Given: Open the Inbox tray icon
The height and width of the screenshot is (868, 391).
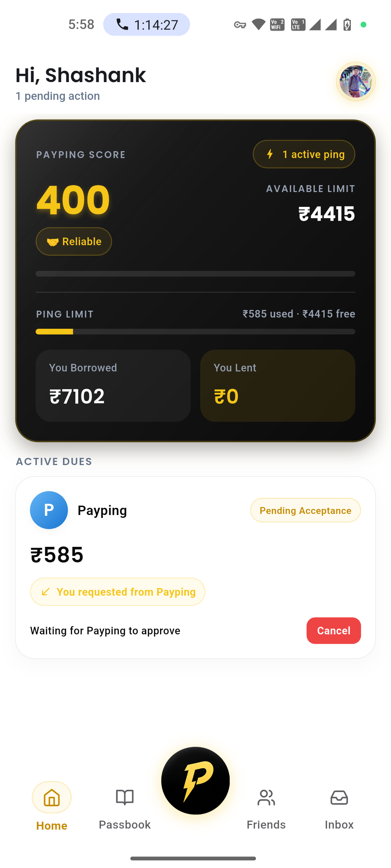Looking at the screenshot, I should click(x=339, y=797).
